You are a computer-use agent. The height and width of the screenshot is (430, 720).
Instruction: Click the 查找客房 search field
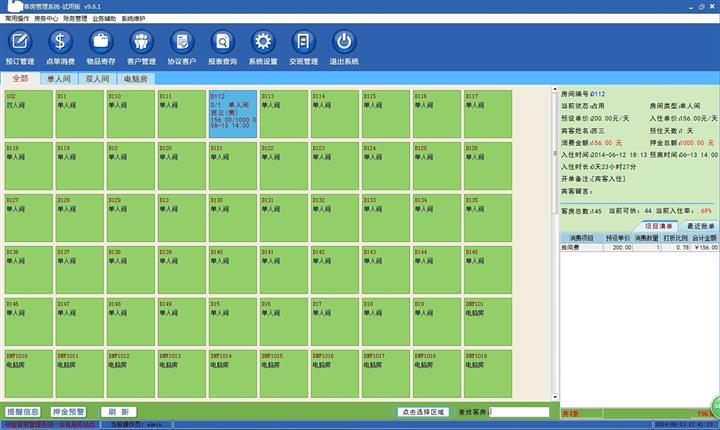[x=519, y=411]
